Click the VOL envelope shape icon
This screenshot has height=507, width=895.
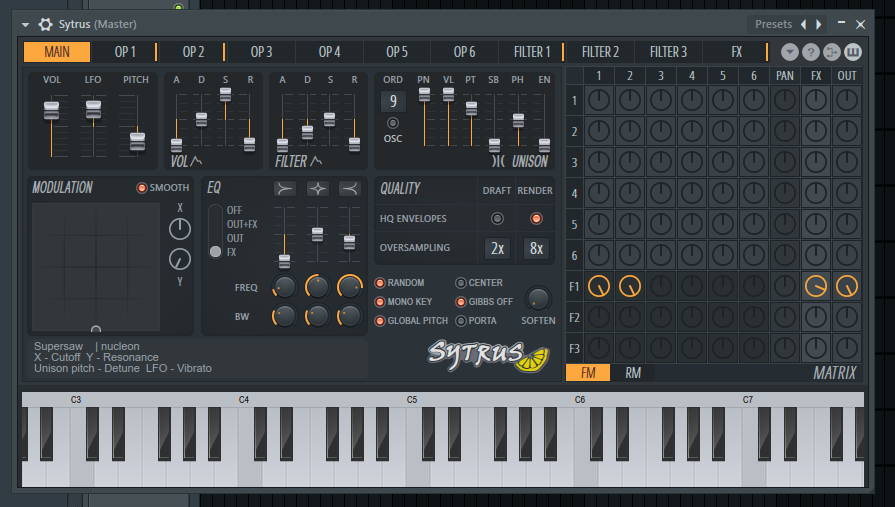(x=196, y=161)
